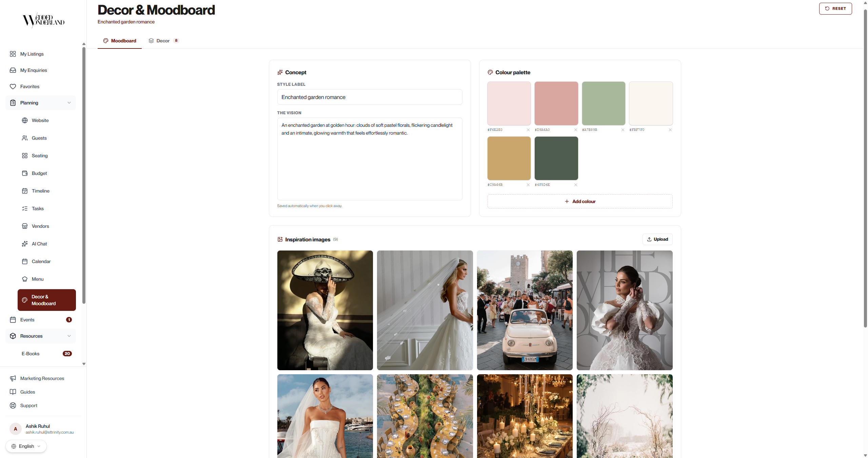Image resolution: width=868 pixels, height=458 pixels.
Task: Switch to the Moodboard tab
Action: click(x=120, y=41)
